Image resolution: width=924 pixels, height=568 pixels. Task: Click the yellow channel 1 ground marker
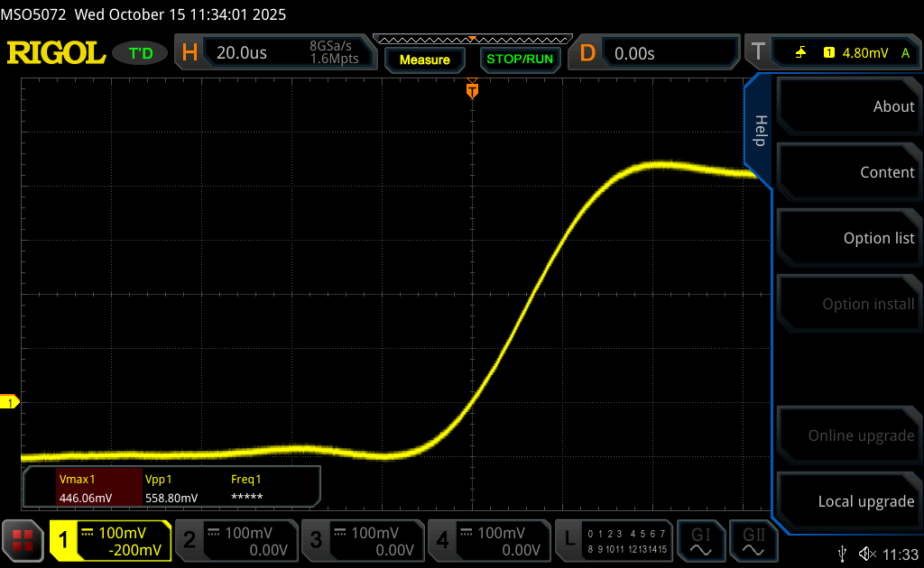click(x=10, y=402)
